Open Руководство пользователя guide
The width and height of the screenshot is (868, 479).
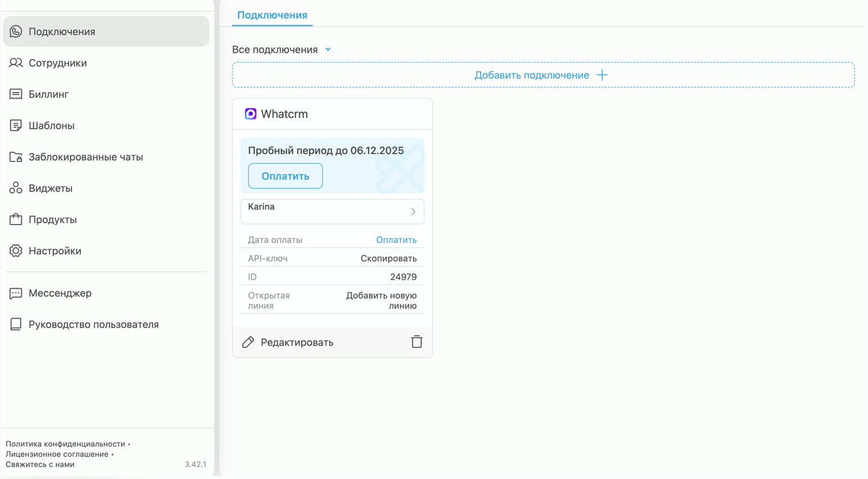tap(93, 325)
